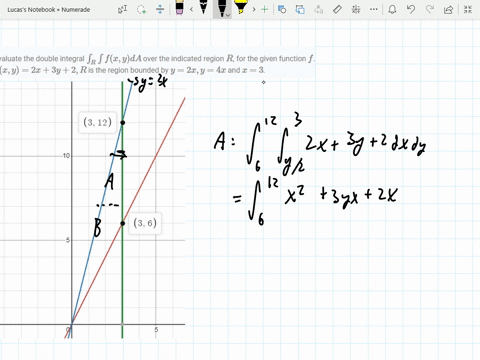The width and height of the screenshot is (480, 360).
Task: Undo the last ink stroke
Action: [411, 9]
